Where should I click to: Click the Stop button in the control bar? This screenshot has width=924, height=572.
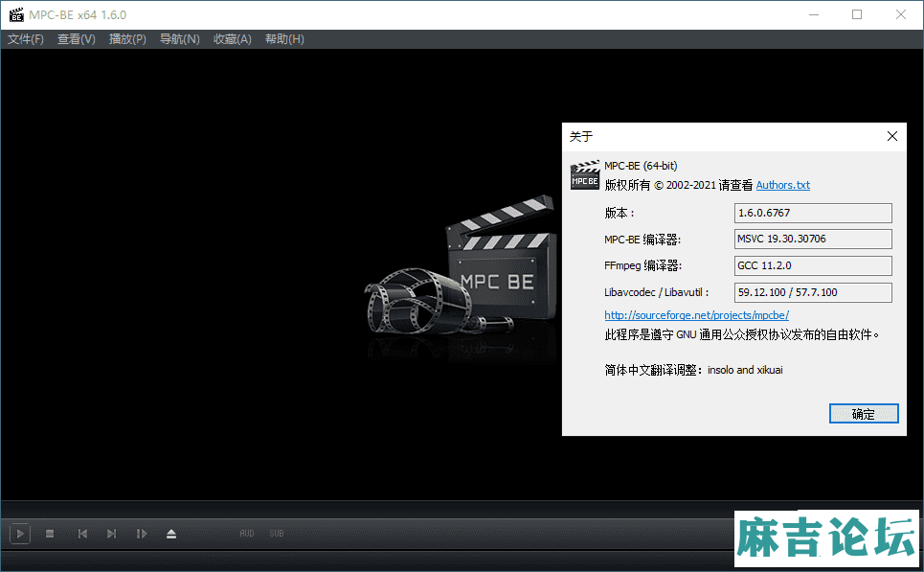[50, 534]
